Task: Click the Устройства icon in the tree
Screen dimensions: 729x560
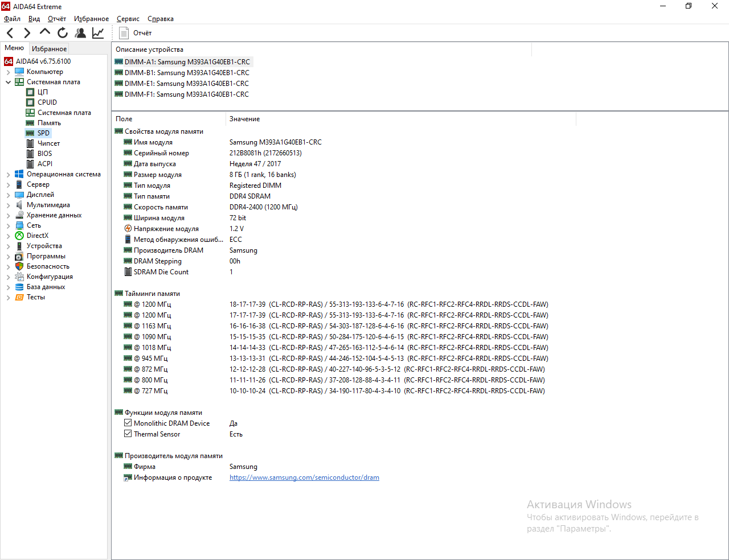Action: pos(19,246)
